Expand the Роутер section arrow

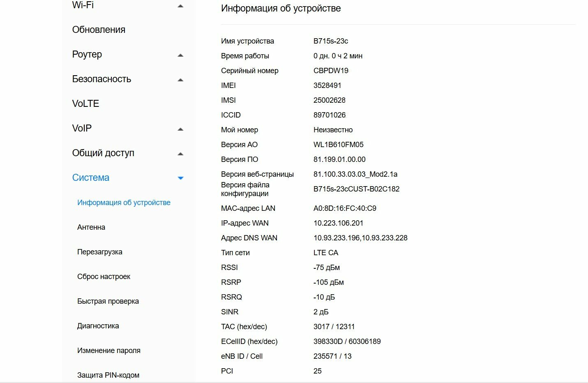click(180, 55)
